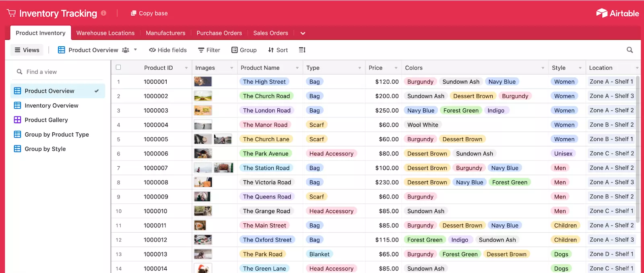Click the Filter lines icon
Viewport: 644px width, 273px height.
click(x=201, y=50)
